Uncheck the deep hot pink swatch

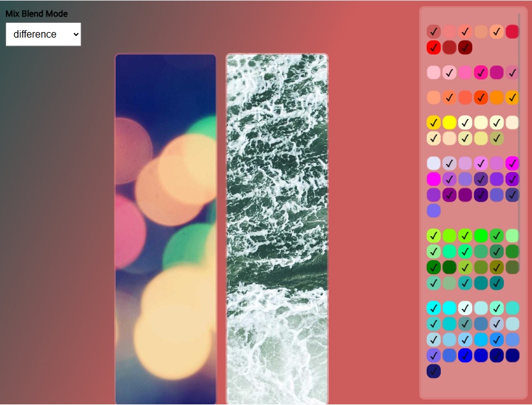(481, 73)
